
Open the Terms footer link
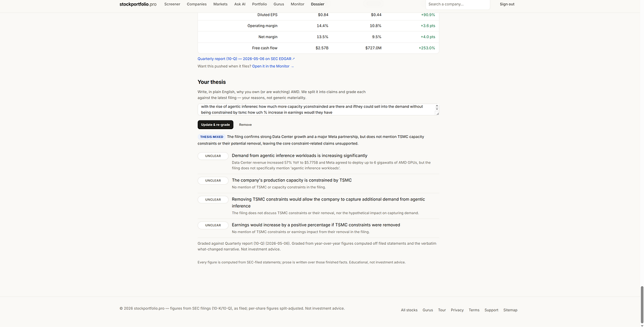[474, 310]
